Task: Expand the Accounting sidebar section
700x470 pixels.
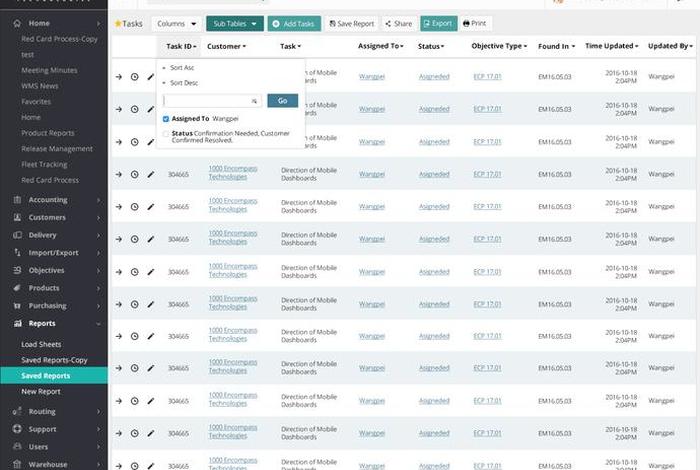Action: click(54, 199)
